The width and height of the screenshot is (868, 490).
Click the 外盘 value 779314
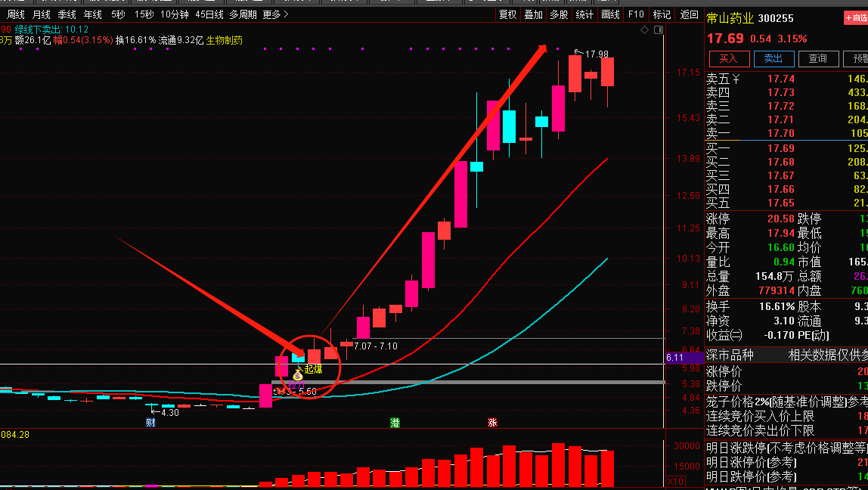[x=776, y=290]
